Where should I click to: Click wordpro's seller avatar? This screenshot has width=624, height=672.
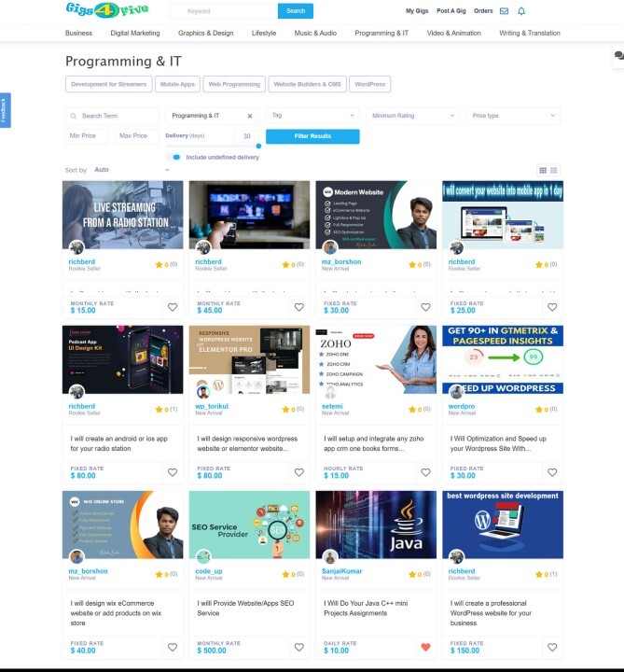456,392
